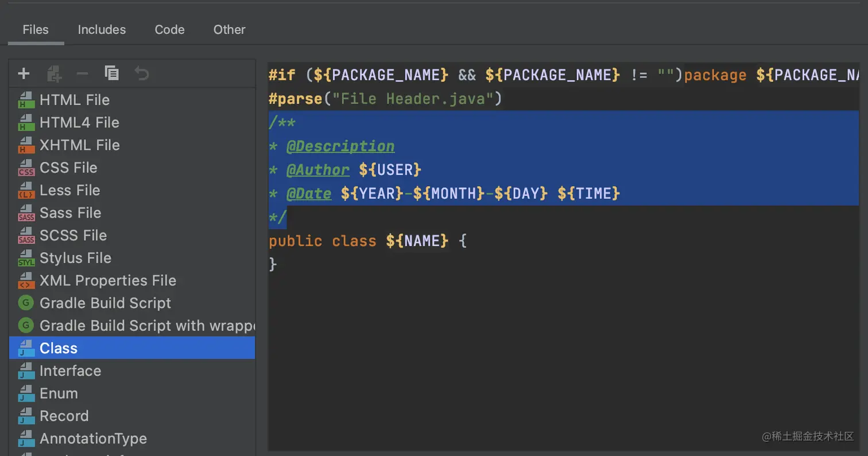This screenshot has width=868, height=456.
Task: Click the HTML File green icon
Action: pos(26,101)
